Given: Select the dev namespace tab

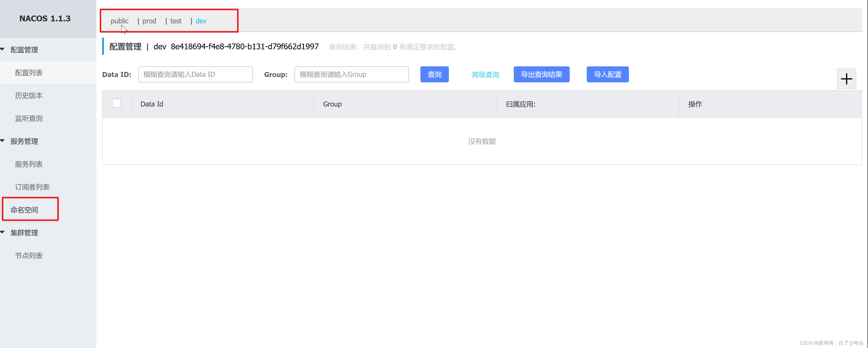Looking at the screenshot, I should click(x=201, y=21).
